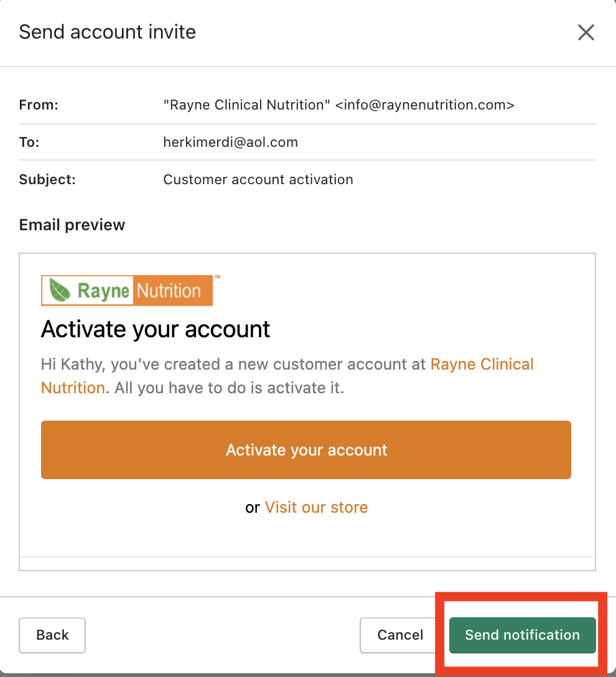This screenshot has height=677, width=616.
Task: Close the Send account invite dialog
Action: coord(586,32)
